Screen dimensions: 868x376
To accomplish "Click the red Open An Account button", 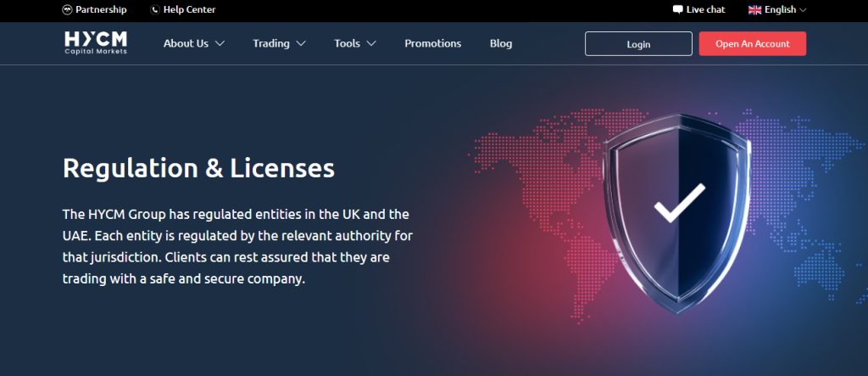I will click(752, 44).
